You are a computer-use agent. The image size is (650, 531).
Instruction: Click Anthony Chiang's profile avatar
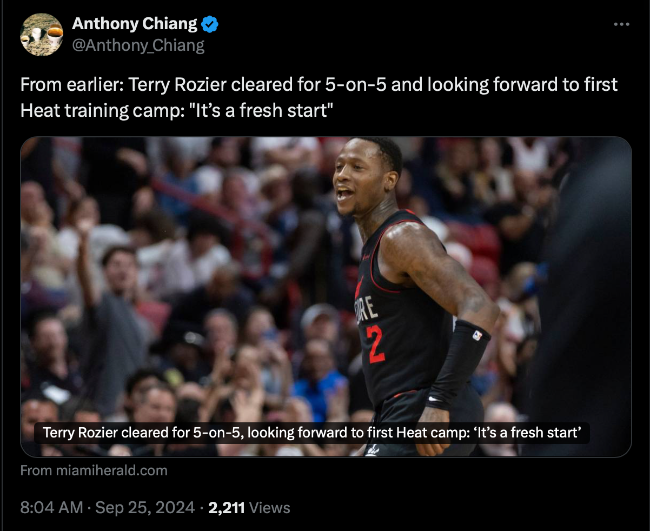[x=41, y=34]
